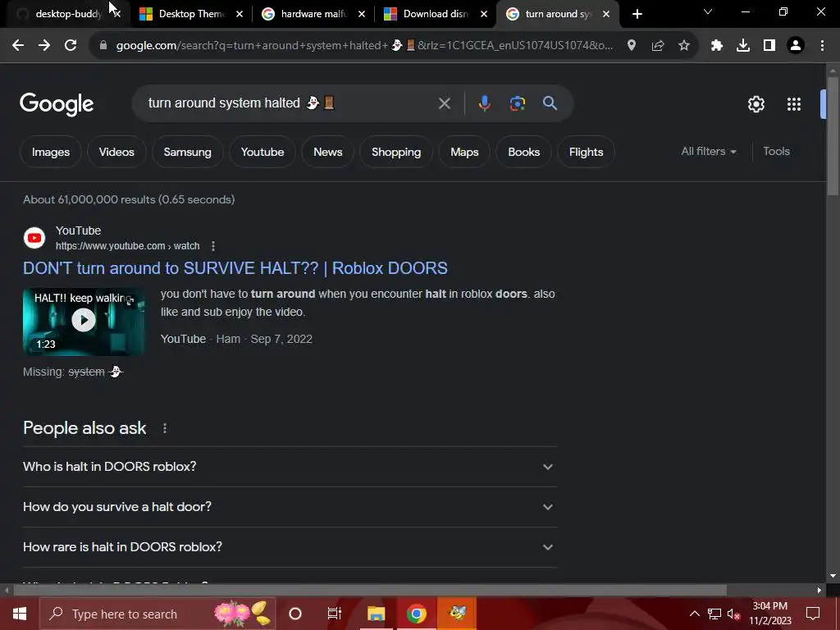The height and width of the screenshot is (630, 840).
Task: Show hidden system tray icons
Action: (x=694, y=614)
